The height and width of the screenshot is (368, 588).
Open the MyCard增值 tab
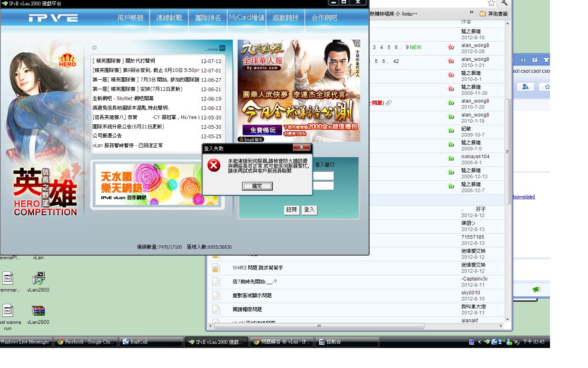point(247,18)
